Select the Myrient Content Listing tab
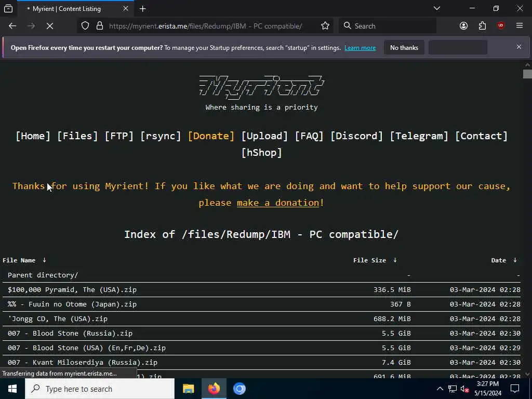The width and height of the screenshot is (532, 399). click(75, 9)
